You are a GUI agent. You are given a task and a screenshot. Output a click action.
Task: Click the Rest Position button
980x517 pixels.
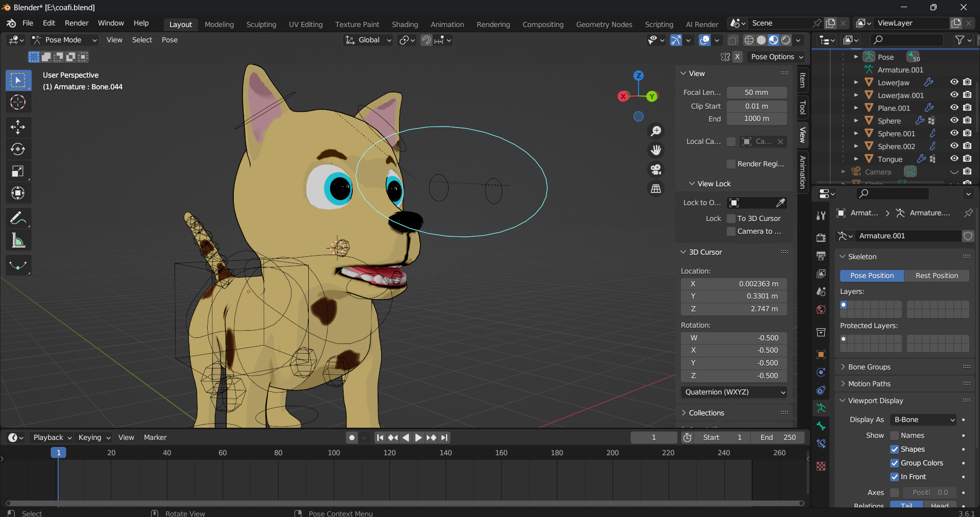pos(937,276)
